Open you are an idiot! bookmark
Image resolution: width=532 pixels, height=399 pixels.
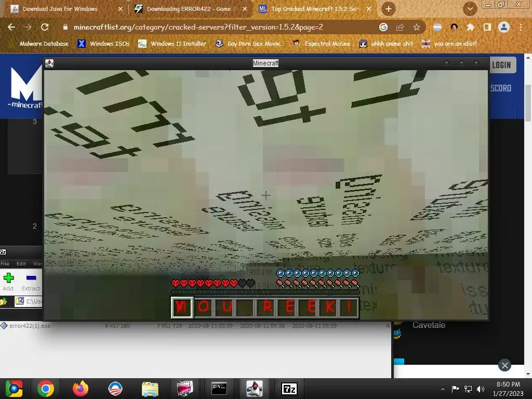(x=449, y=44)
